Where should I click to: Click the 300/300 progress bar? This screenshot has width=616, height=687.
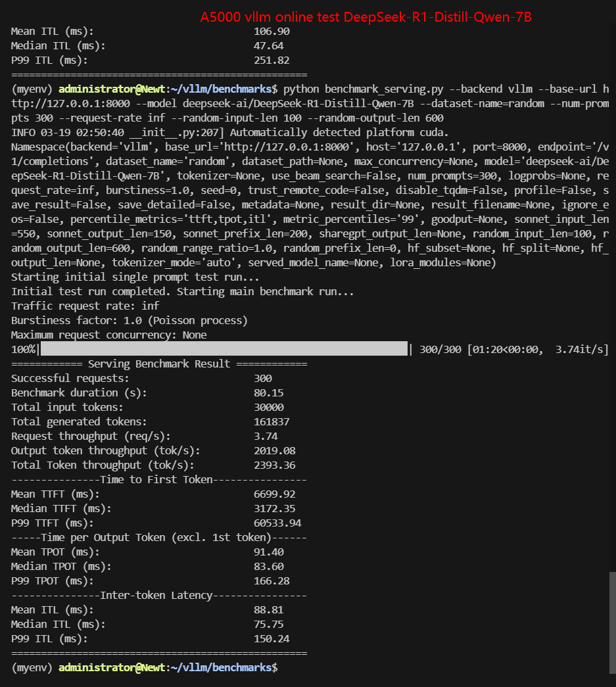[x=224, y=348]
